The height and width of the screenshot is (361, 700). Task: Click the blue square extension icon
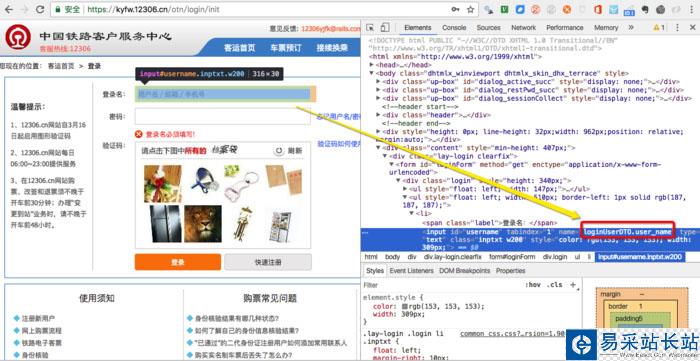pyautogui.click(x=520, y=9)
